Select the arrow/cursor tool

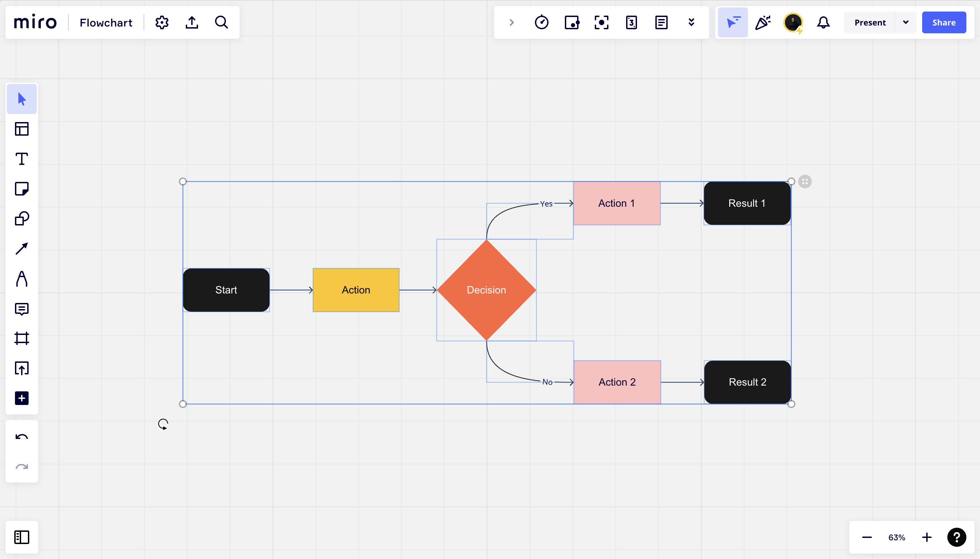tap(21, 100)
